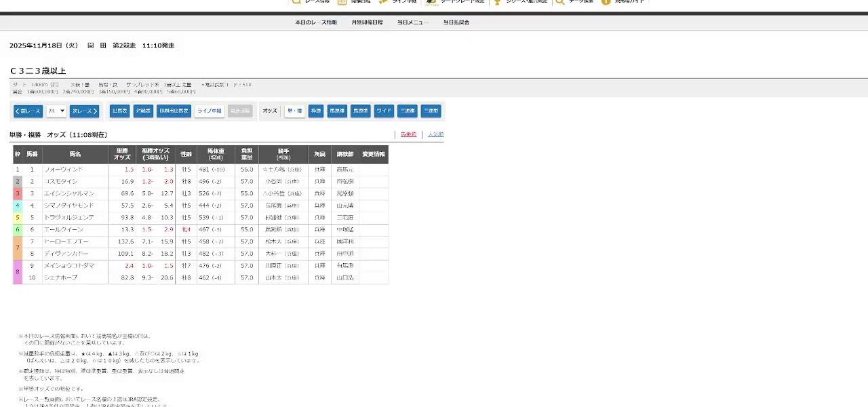Switch odds type to 三連単

(431, 111)
